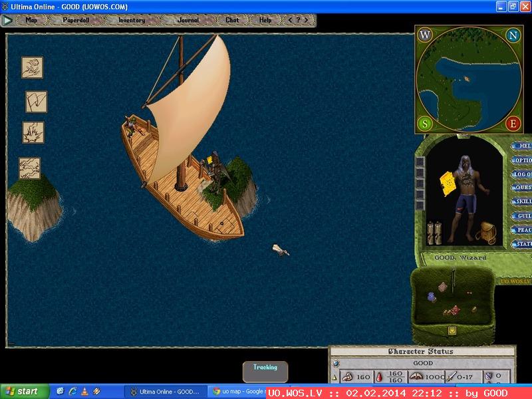Switch to Ultima Online taskbar button
Screen dimensions: 532x399
pos(165,392)
